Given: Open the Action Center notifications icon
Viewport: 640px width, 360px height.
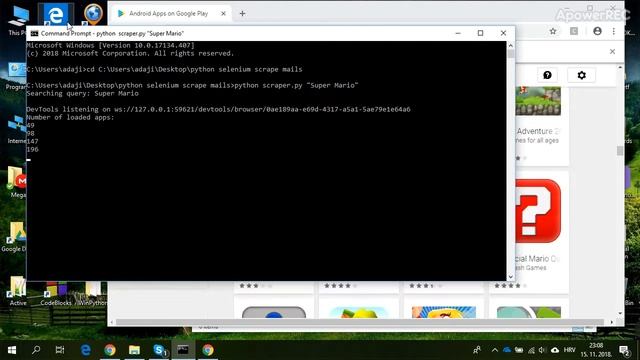Looking at the screenshot, I should 624,350.
